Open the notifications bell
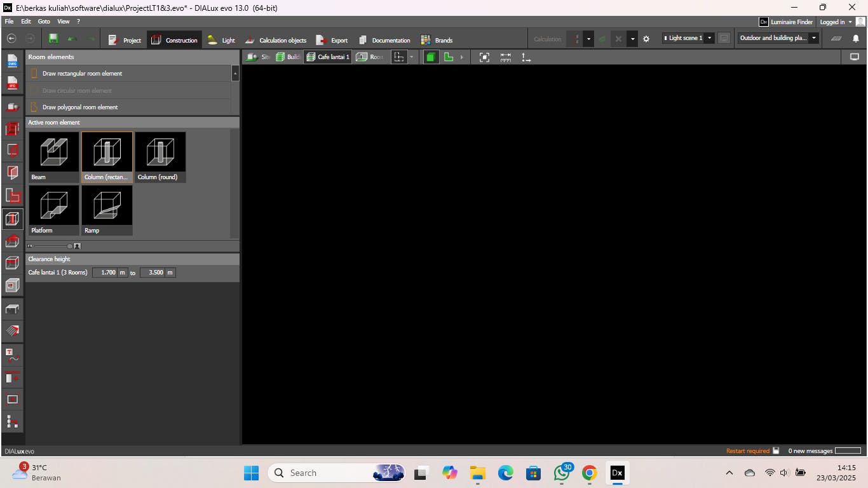 pyautogui.click(x=856, y=39)
